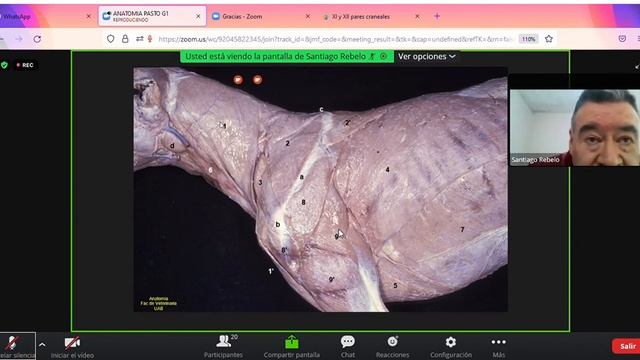Click the zoom.us URL in address bar
Screen dimensions: 640x360
pyautogui.click(x=335, y=39)
